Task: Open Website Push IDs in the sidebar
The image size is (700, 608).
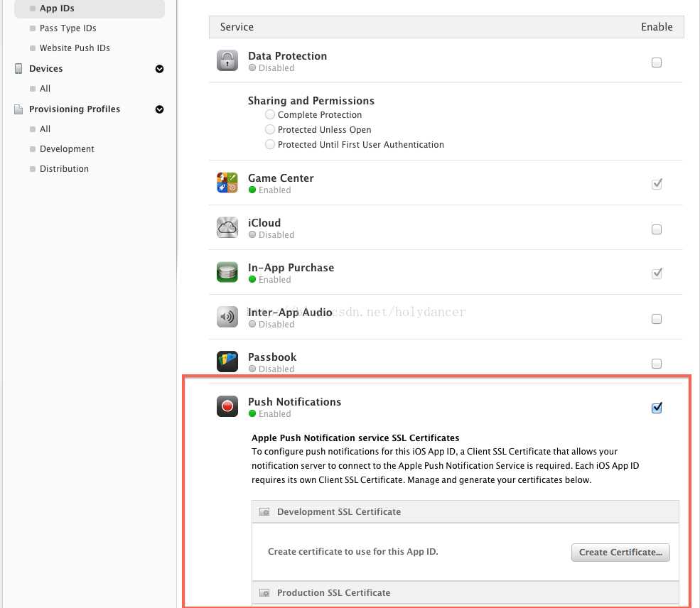Action: [x=75, y=48]
